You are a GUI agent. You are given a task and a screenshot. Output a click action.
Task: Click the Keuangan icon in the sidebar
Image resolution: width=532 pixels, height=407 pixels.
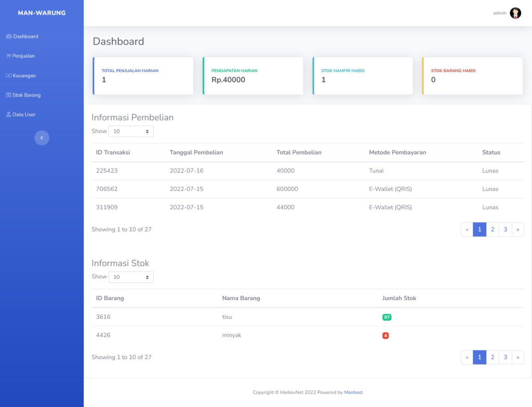8,75
